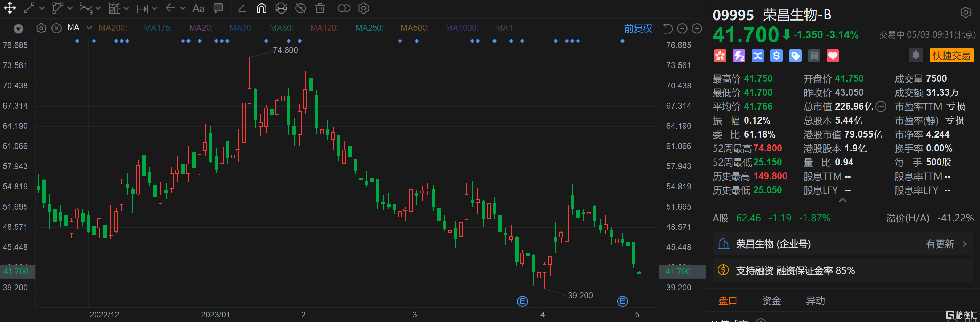Select the arrow annotation tool

[x=170, y=8]
